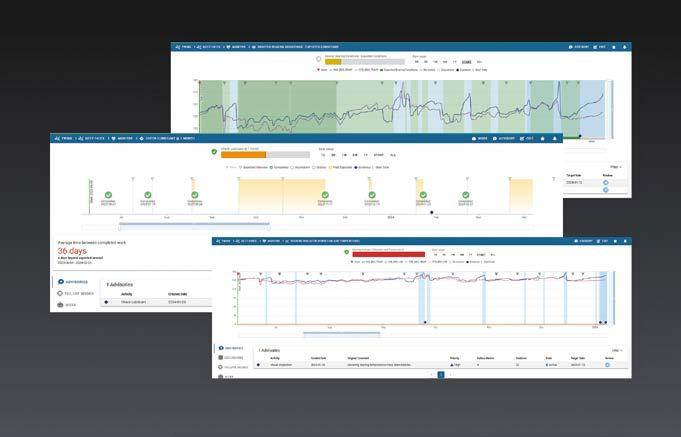Click the range slider under the lubricant timeline
The width and height of the screenshot is (681, 437).
[194, 226]
